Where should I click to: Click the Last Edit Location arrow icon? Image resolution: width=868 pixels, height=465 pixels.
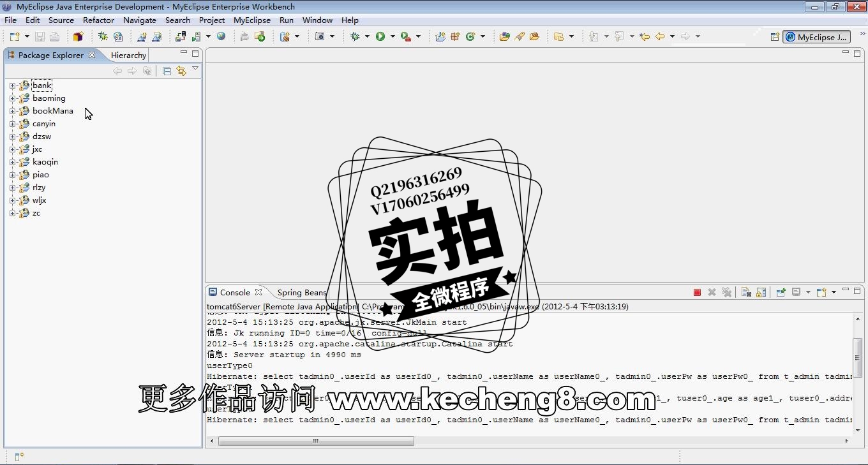[x=645, y=36]
